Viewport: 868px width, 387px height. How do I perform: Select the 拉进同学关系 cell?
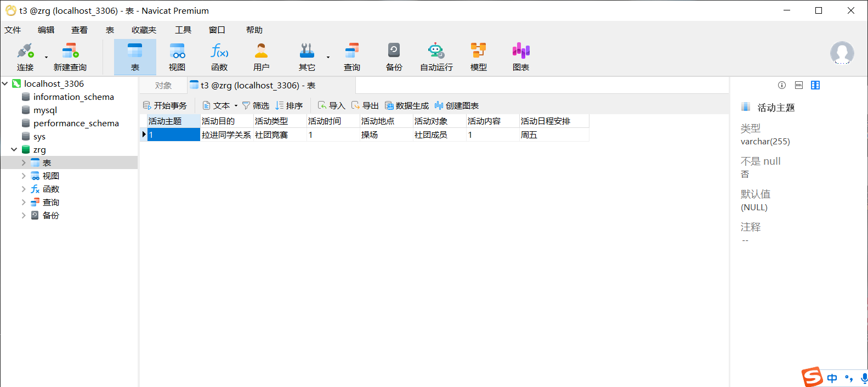point(226,134)
